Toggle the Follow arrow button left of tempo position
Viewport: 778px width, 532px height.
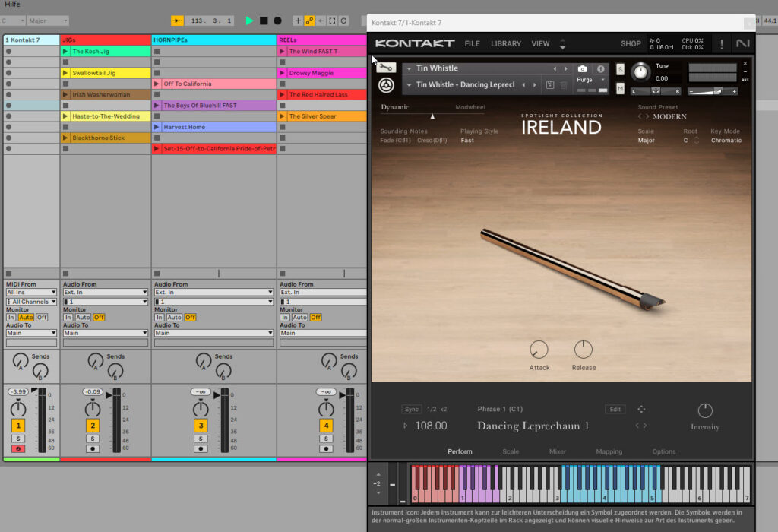[178, 21]
